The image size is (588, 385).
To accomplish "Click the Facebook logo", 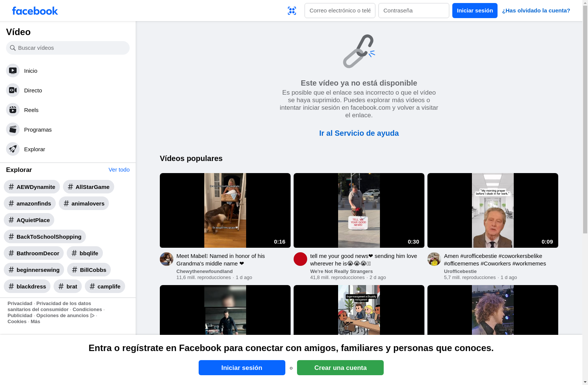I will [35, 11].
